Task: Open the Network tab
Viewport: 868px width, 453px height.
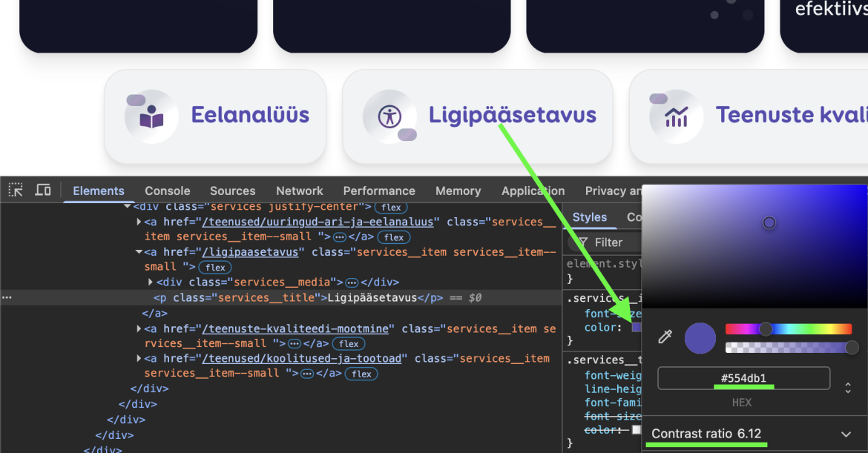Action: click(300, 191)
